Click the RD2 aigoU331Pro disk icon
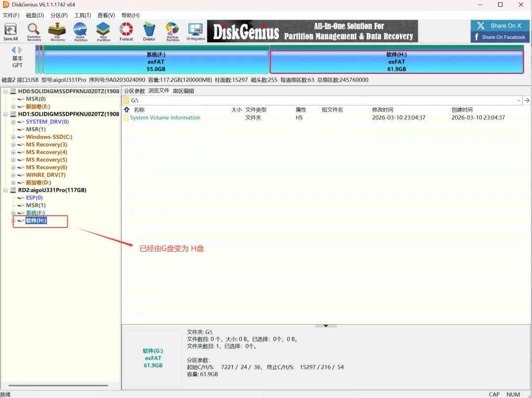532x398 pixels. (13, 190)
